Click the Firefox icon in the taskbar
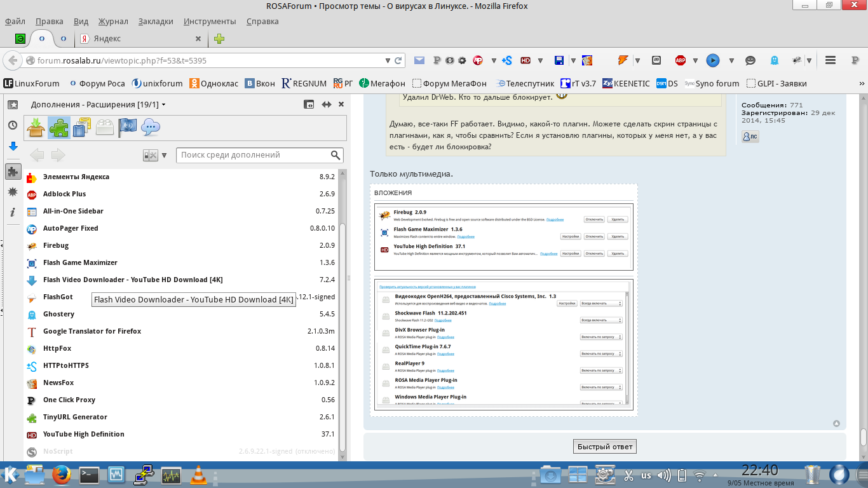This screenshot has width=868, height=488. point(62,475)
